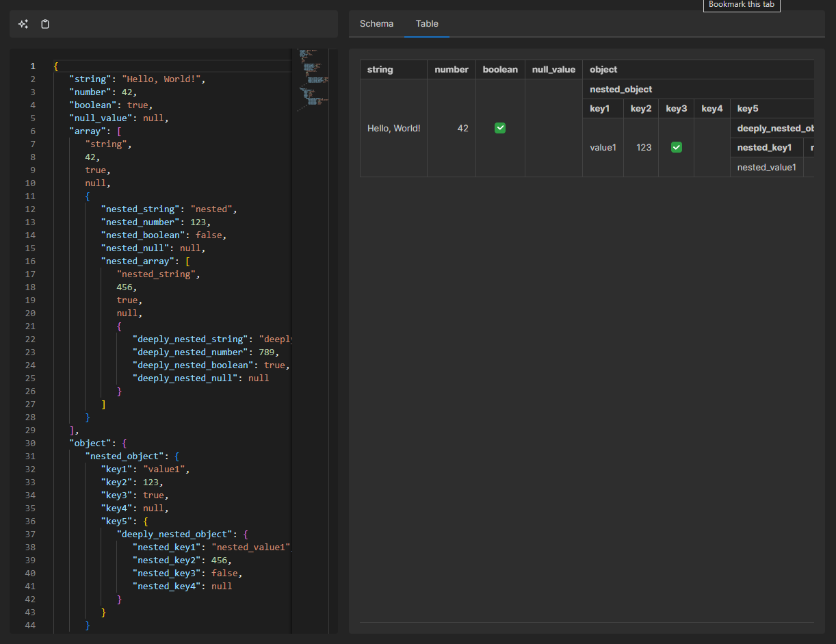The width and height of the screenshot is (836, 644).
Task: Click the "nested_object" header cell
Action: coord(621,89)
